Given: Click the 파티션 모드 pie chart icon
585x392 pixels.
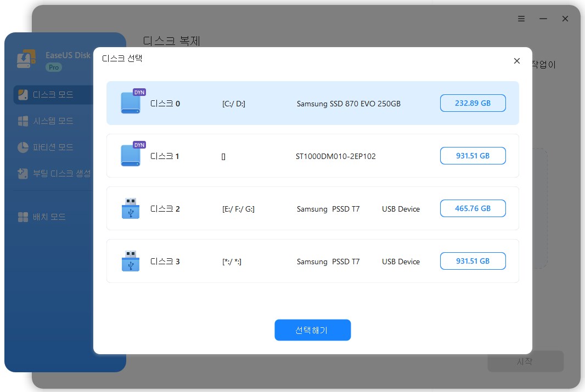Looking at the screenshot, I should (23, 147).
